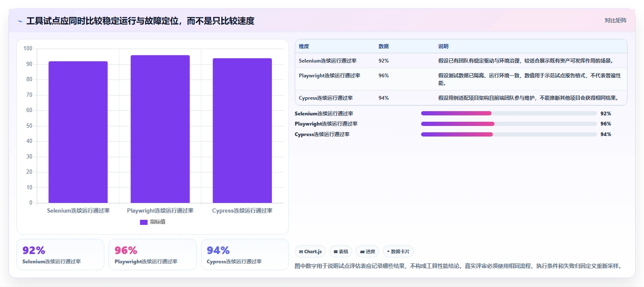Screen dimensions: 644x287
Task: Click the 92% cell in the table
Action: [x=383, y=61]
